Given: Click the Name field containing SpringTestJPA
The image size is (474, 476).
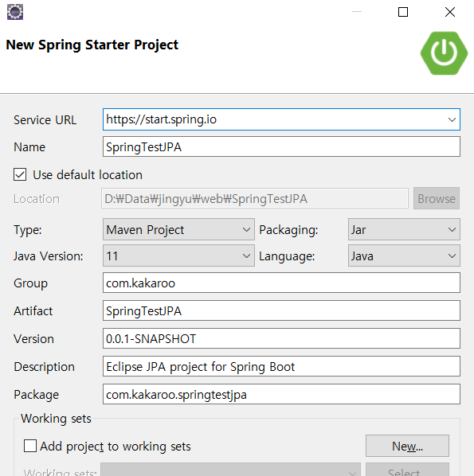Looking at the screenshot, I should 281,147.
